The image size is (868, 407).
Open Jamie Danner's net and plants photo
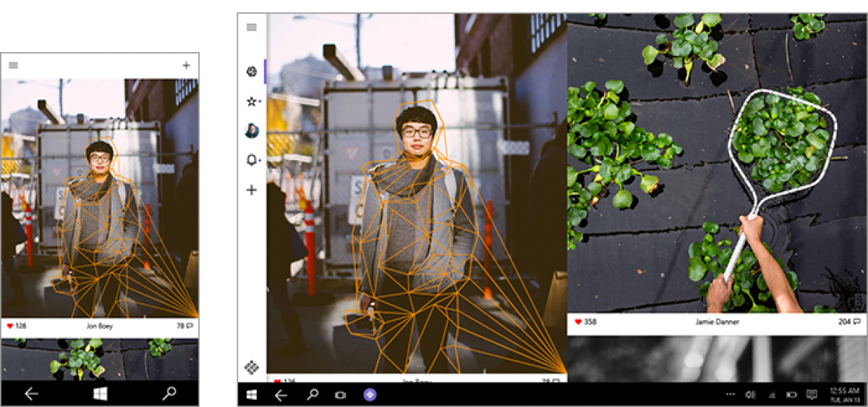click(x=717, y=163)
